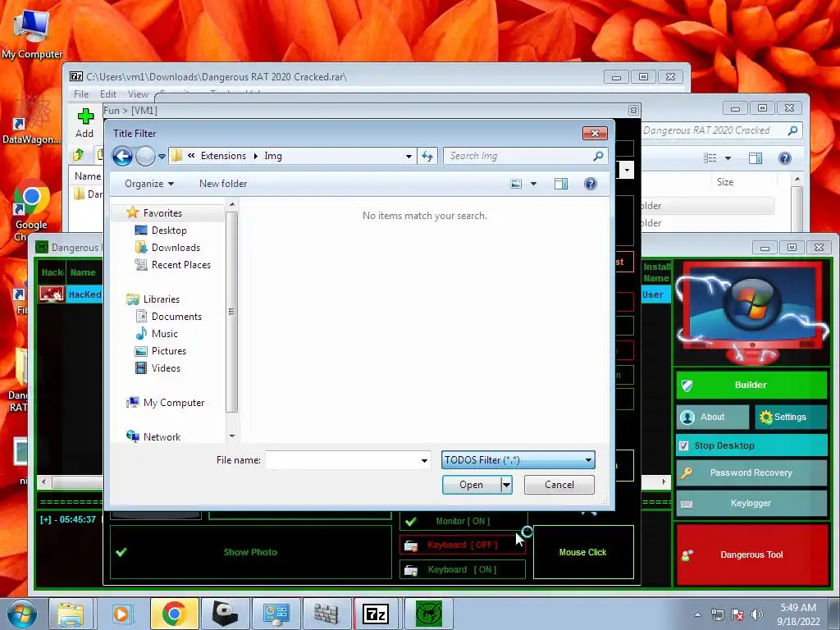Click the forward navigation arrow in file dialog
Viewport: 840px width, 630px height.
pos(144,156)
